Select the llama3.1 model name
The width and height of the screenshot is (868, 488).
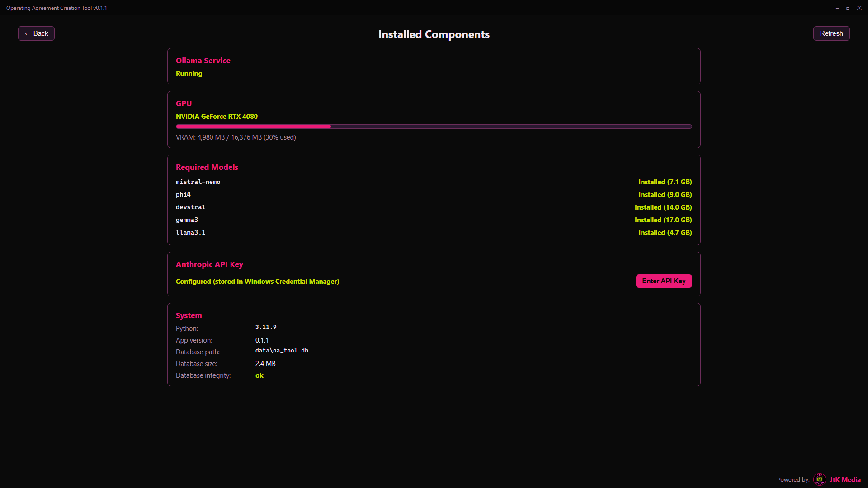pyautogui.click(x=190, y=233)
